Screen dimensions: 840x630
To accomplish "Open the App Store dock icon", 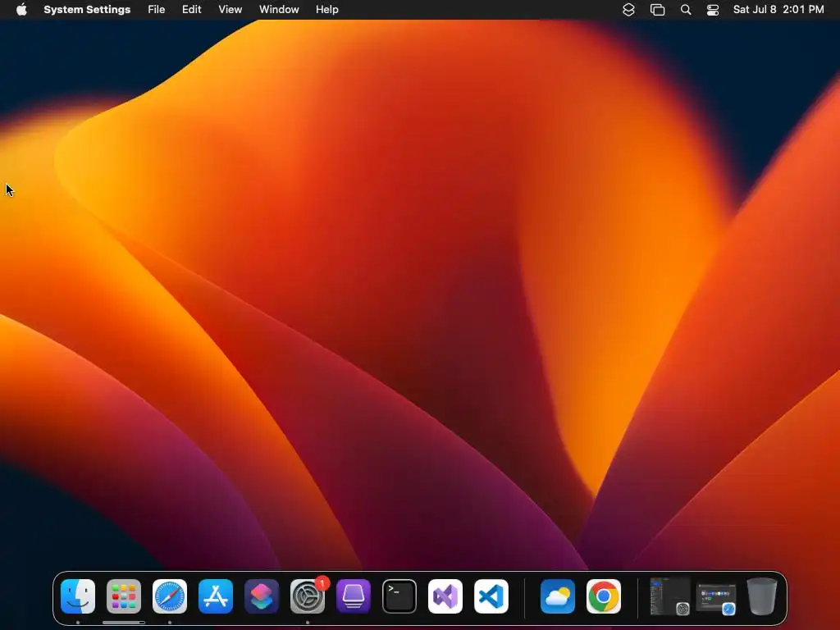I will 216,596.
